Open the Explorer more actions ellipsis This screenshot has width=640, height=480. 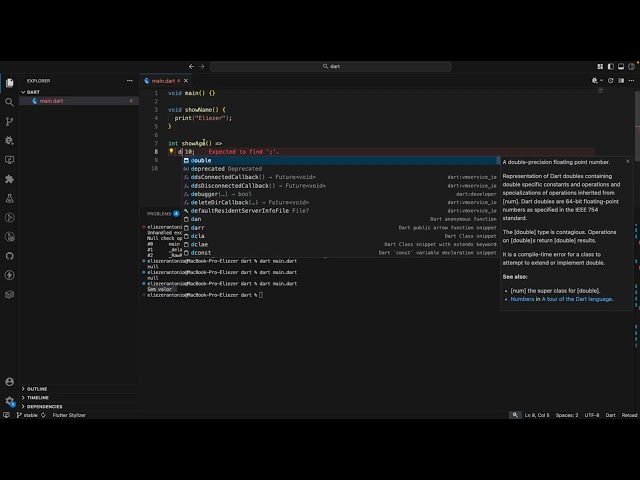(x=130, y=81)
